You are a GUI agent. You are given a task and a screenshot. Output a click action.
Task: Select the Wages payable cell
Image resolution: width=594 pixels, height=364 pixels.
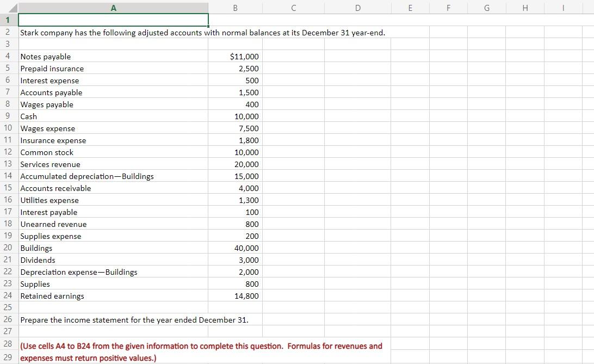point(113,104)
